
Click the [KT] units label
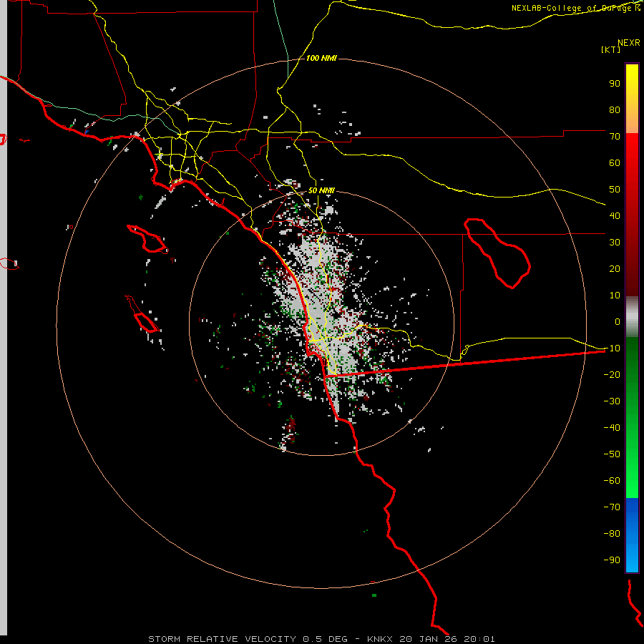[611, 49]
